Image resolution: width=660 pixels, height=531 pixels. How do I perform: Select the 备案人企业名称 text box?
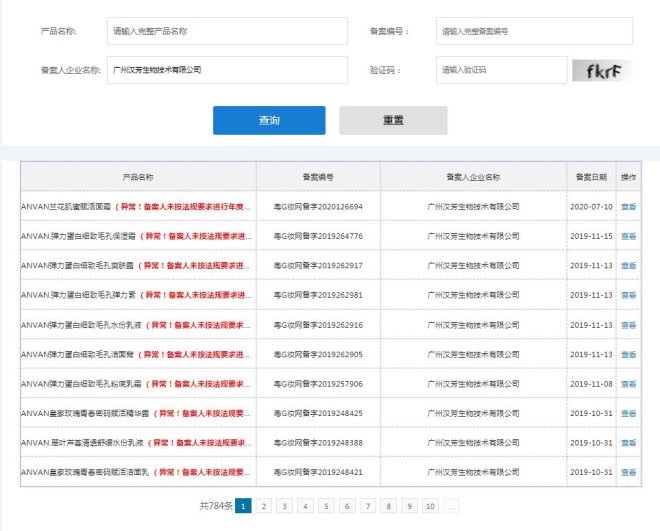coord(227,70)
